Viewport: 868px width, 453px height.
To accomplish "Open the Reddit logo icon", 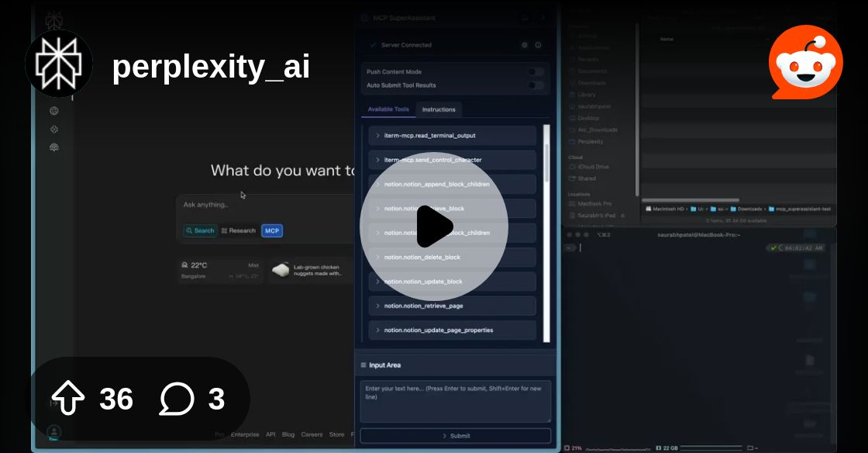I will click(806, 62).
